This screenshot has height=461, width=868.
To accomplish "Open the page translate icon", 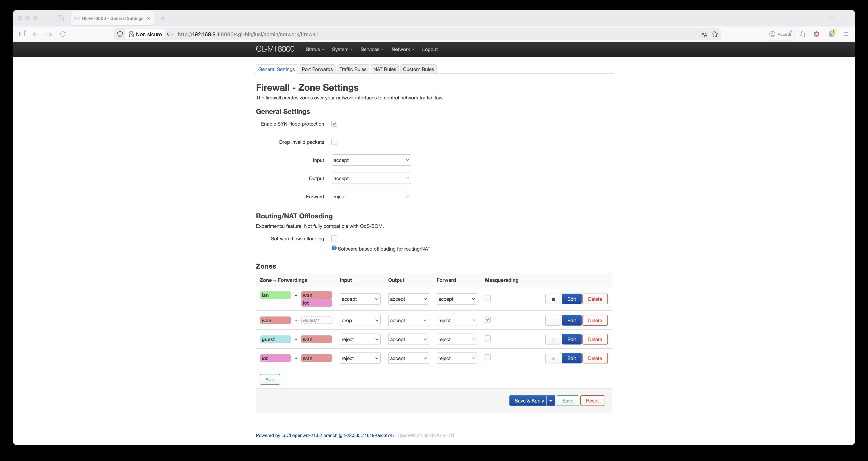I will click(x=704, y=34).
